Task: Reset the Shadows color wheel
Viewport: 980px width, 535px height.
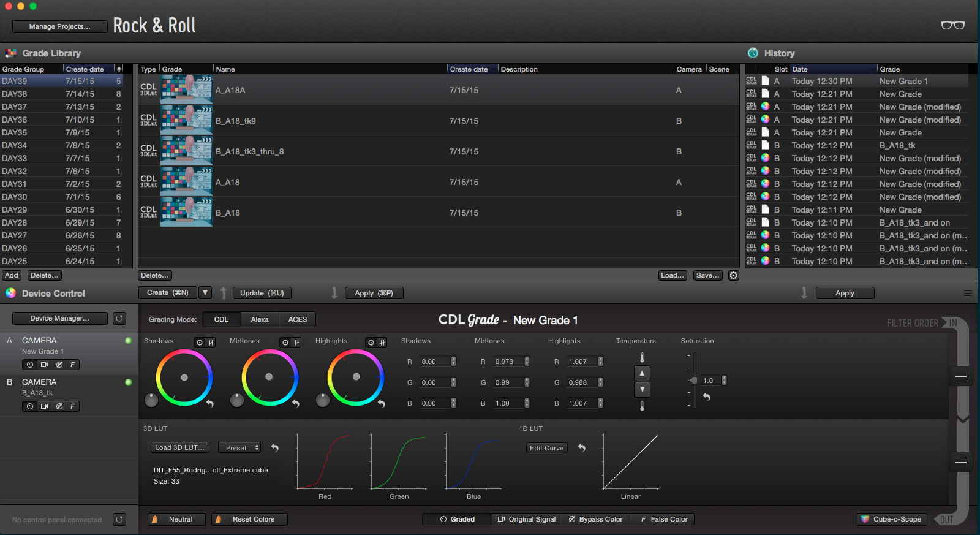Action: [x=210, y=404]
